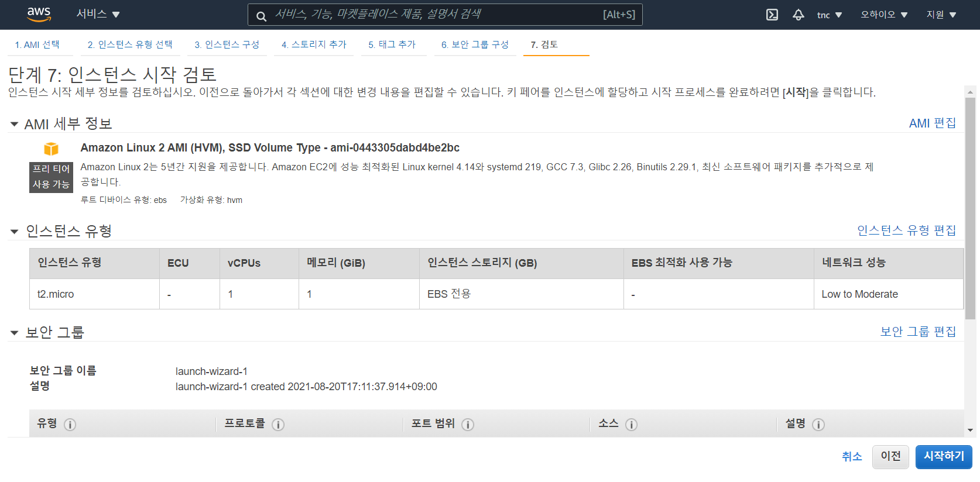The height and width of the screenshot is (482, 980).
Task: Go to step 4. 스토리지 추가
Action: tap(314, 44)
